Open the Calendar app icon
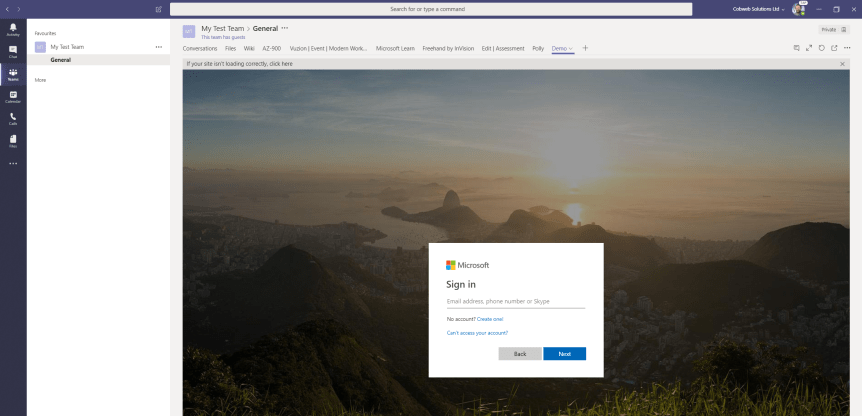 pos(13,96)
